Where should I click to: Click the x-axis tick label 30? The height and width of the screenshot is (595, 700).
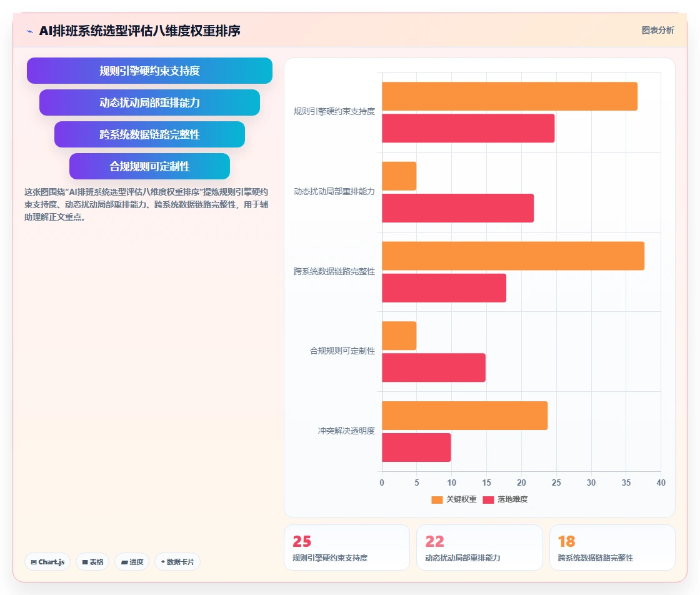click(x=591, y=482)
